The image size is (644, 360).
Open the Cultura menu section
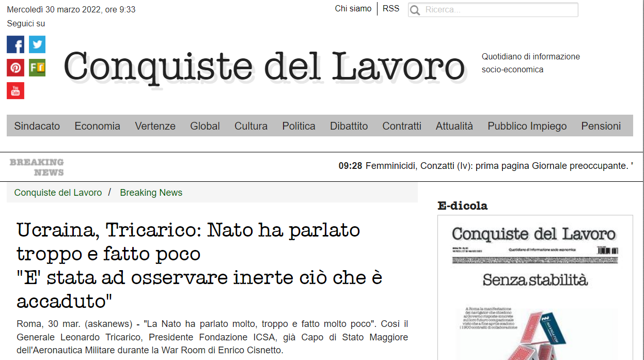[x=251, y=126]
